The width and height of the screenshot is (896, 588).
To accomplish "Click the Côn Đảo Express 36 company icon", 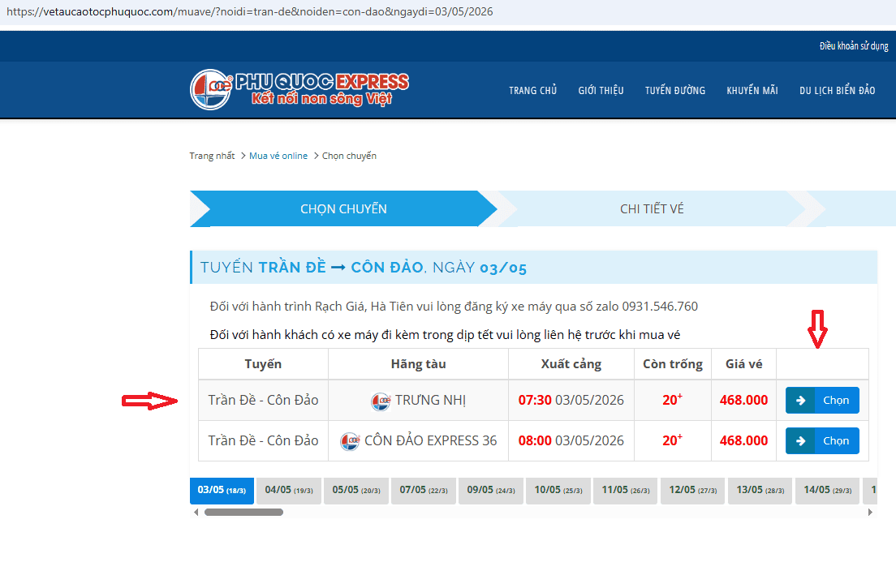I will (x=350, y=441).
